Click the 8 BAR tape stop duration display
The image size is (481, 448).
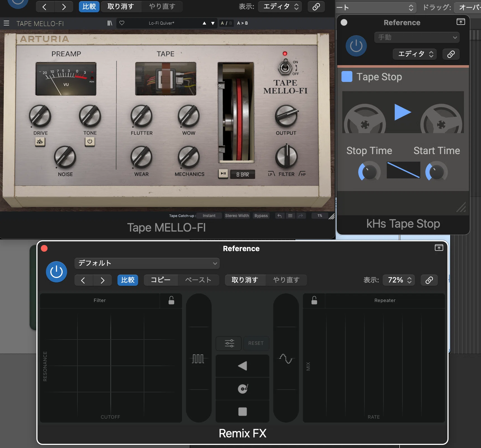(242, 174)
